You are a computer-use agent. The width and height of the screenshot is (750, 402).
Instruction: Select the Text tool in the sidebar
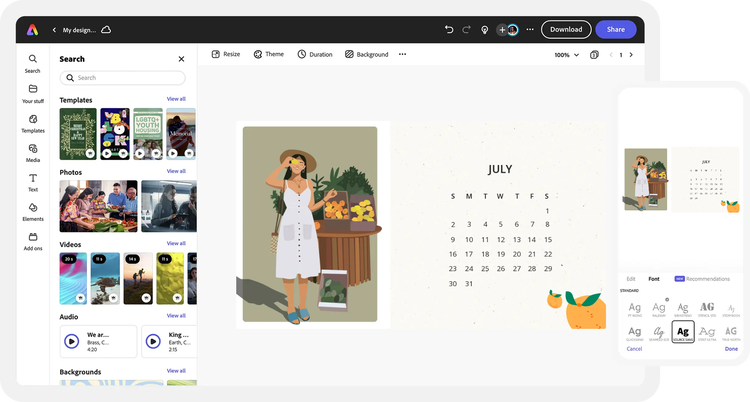33,182
